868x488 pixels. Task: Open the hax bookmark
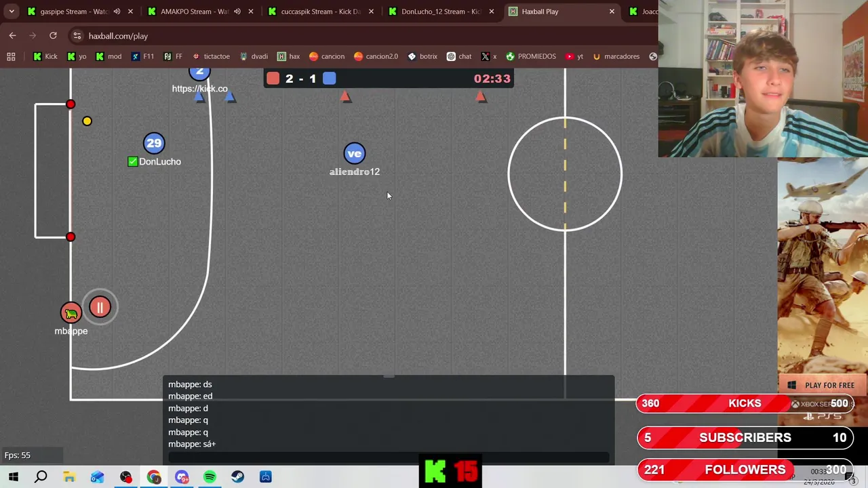pyautogui.click(x=288, y=56)
